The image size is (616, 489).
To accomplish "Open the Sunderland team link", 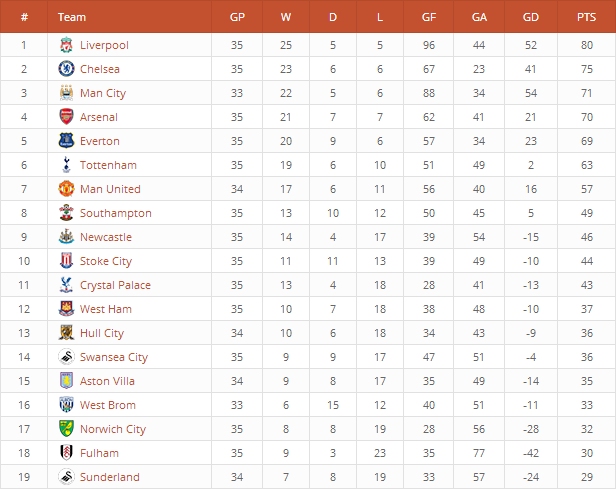I will (x=110, y=477).
